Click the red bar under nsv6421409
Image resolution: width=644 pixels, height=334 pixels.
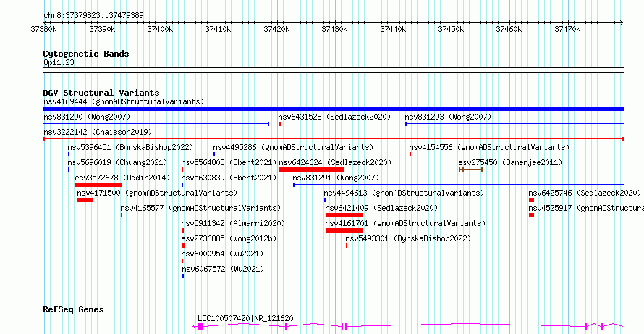tap(344, 215)
